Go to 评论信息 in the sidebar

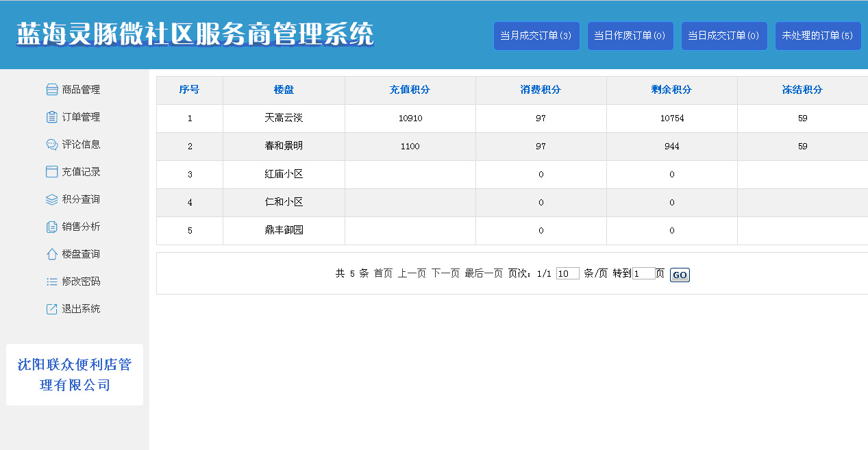(81, 145)
